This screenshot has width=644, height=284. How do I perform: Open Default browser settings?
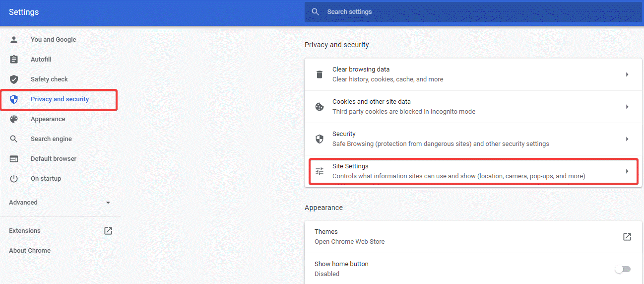coord(54,159)
